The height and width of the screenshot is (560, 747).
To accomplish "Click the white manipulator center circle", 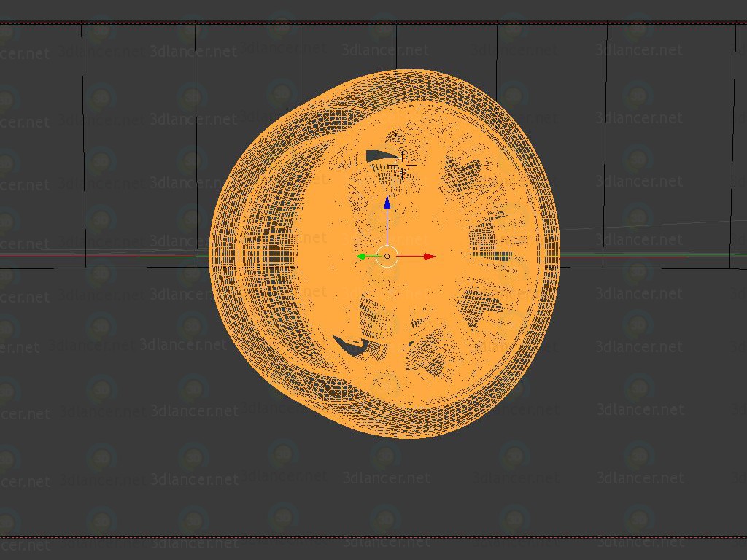I will [x=387, y=256].
